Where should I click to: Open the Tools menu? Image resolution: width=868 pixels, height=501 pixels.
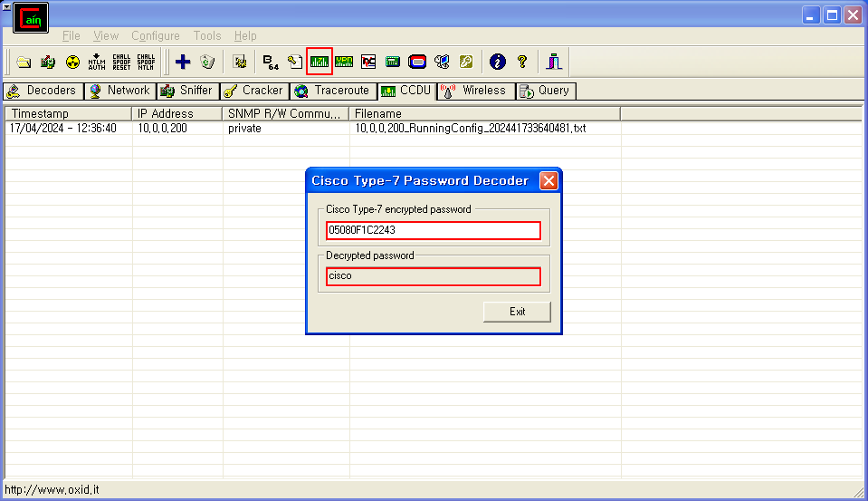[207, 36]
